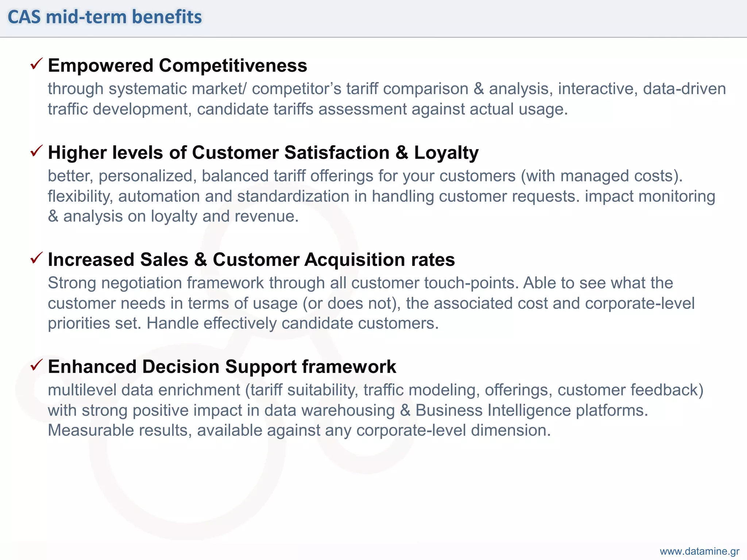This screenshot has height=560, width=747.
Task: Click the personalized balanced tariff offerings paragraph
Action: (382, 196)
